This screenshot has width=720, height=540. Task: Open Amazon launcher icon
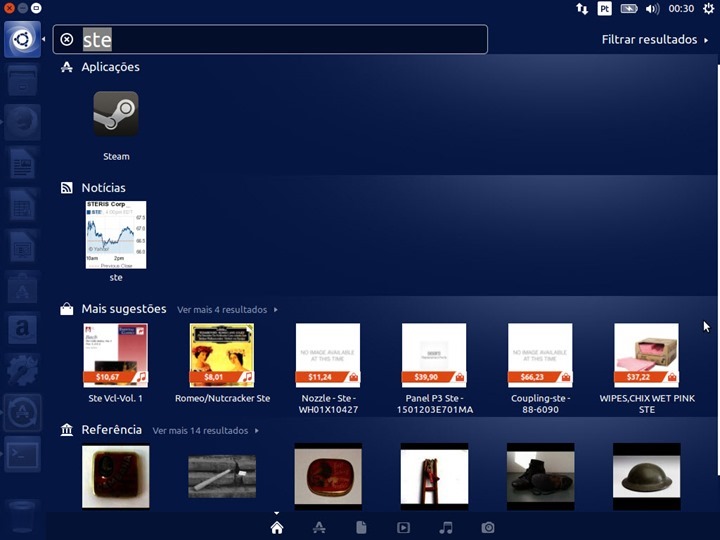(x=22, y=329)
